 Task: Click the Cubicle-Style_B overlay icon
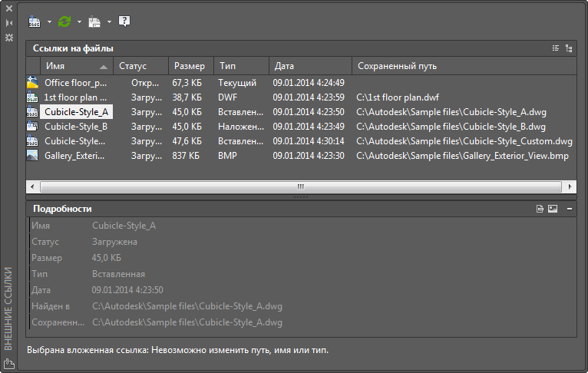(x=32, y=127)
